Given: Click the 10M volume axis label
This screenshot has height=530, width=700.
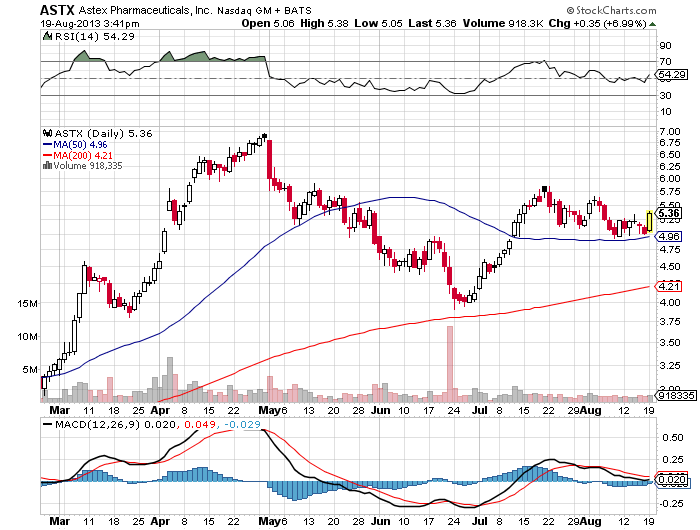Looking at the screenshot, I should [x=28, y=337].
